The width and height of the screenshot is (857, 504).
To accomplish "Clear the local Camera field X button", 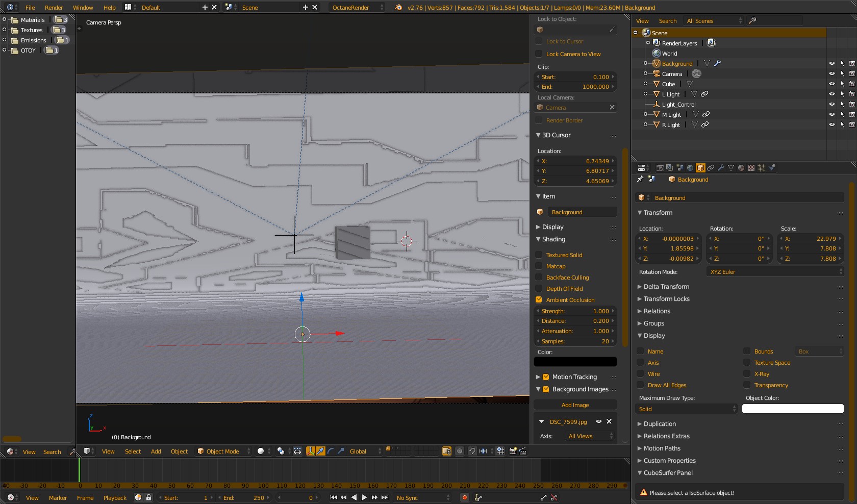I will tap(612, 107).
